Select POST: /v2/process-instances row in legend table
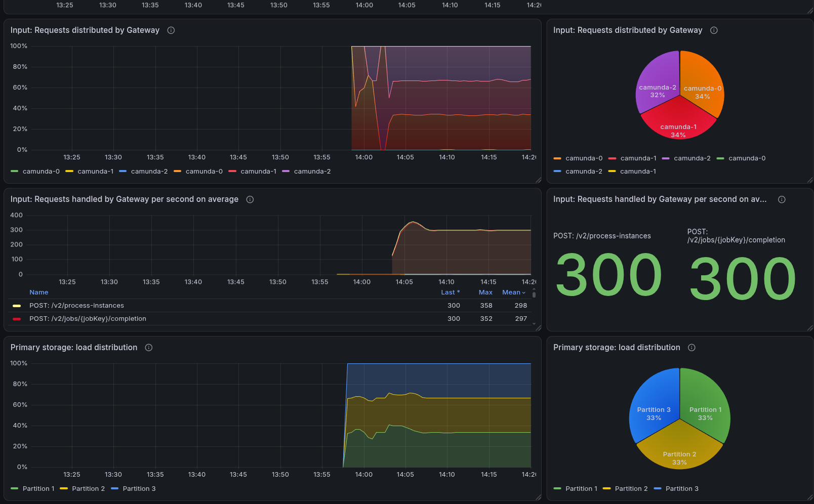Screen dimensions: 814x504 [270, 306]
